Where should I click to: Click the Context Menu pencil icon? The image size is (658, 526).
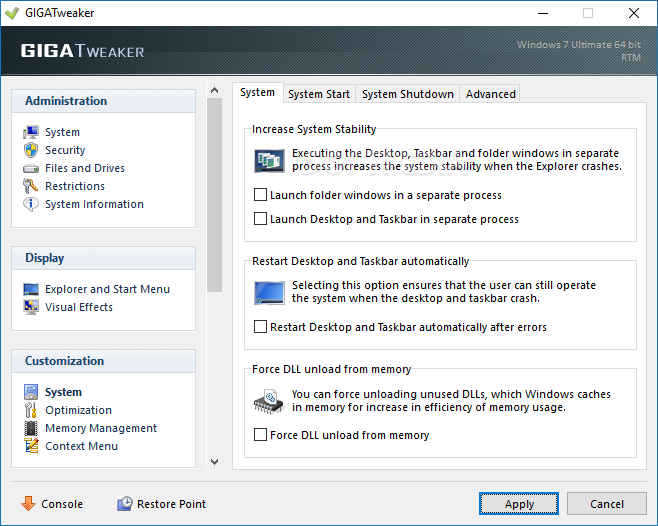click(x=31, y=446)
